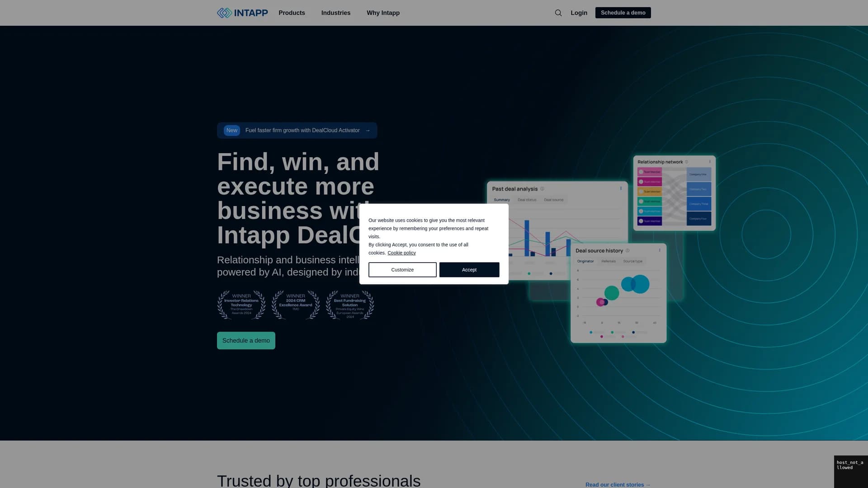This screenshot has height=488, width=868.
Task: Open the Products menu
Action: coord(292,13)
